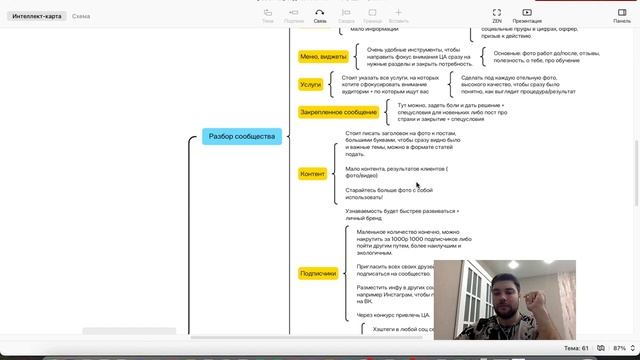Click the Сводка (Summary) toolbar icon
The image size is (640, 360).
(x=346, y=16)
